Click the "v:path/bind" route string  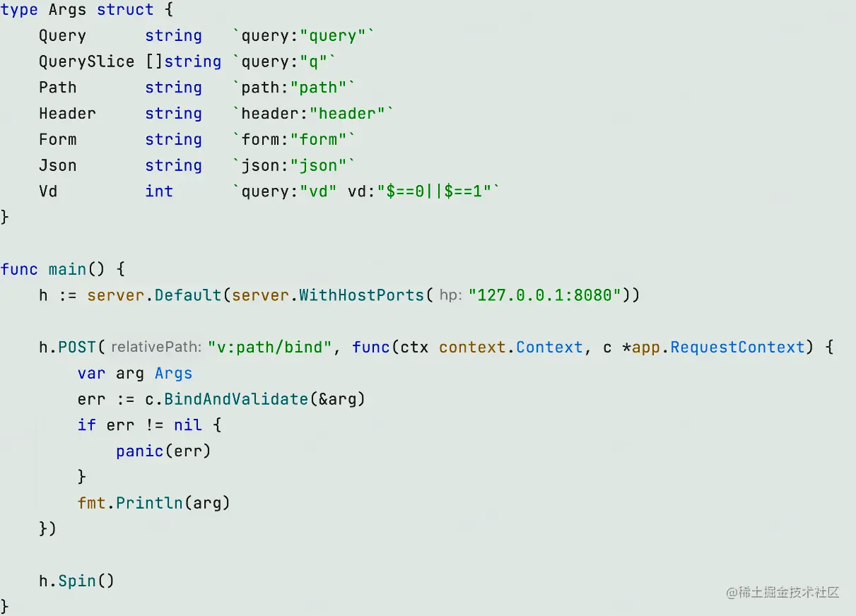tap(270, 347)
